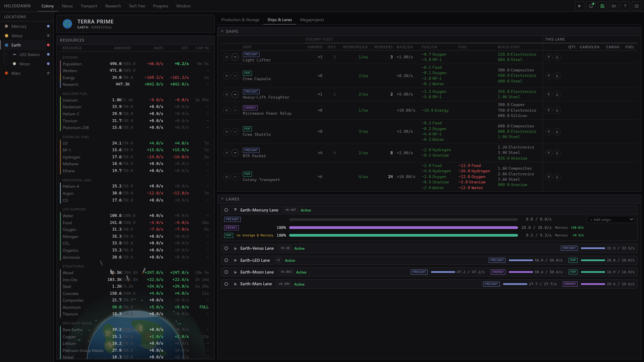Expand the Earth-Venus Lane

tap(235, 248)
